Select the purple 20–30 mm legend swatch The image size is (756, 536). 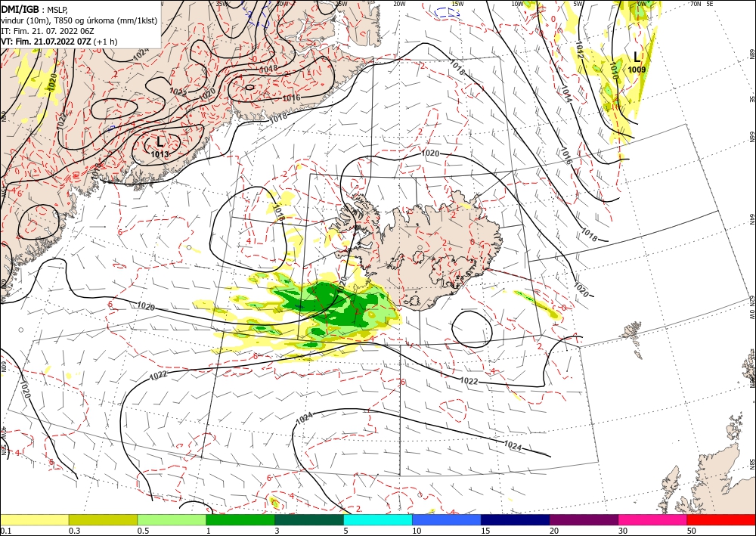click(584, 519)
